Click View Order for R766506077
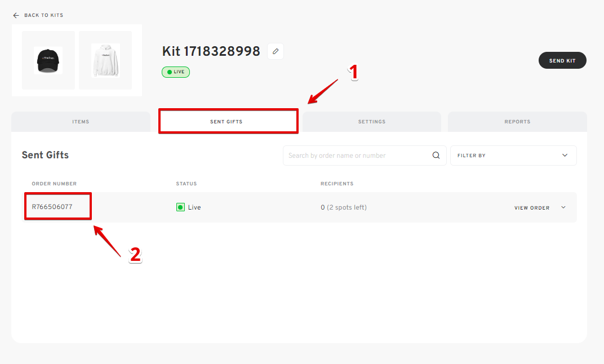Viewport: 604px width, 364px height. point(531,208)
